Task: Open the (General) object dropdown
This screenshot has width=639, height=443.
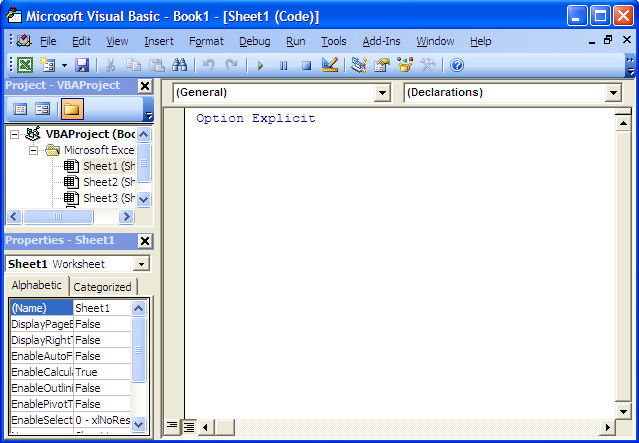Action: (382, 93)
